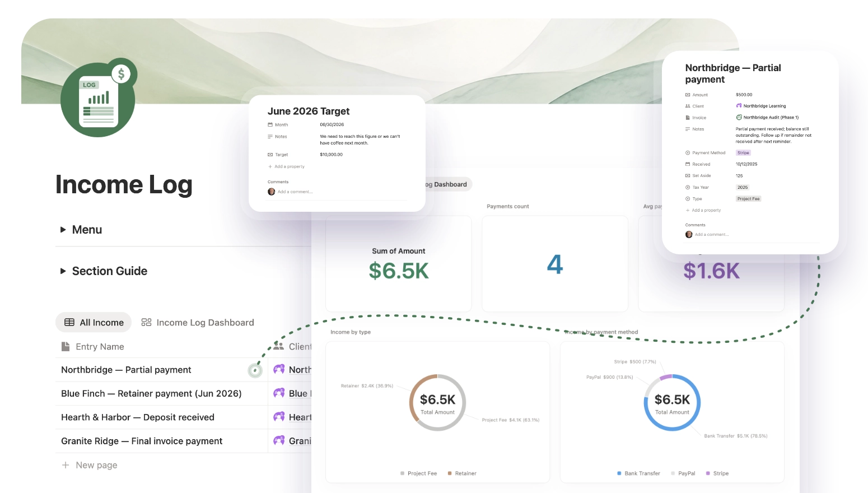Image resolution: width=868 pixels, height=493 pixels.
Task: Open Hearth & Harbor — Deposit received entry
Action: pos(138,417)
